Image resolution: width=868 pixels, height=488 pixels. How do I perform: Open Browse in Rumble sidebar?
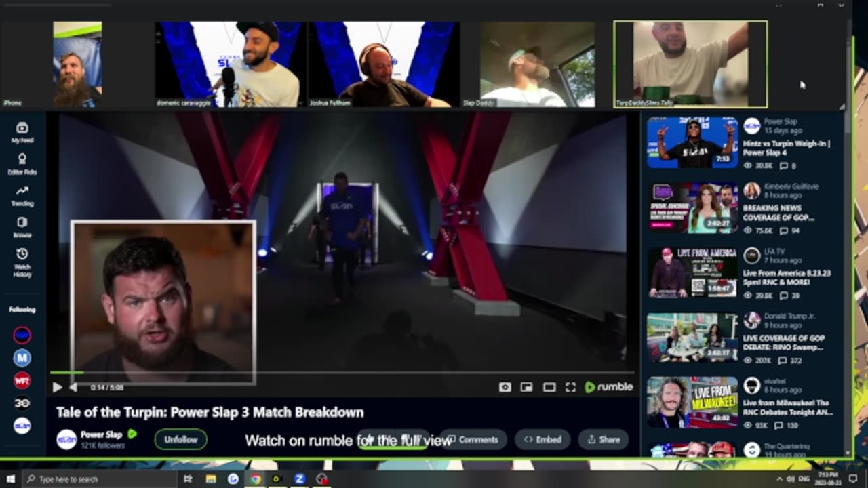tap(22, 227)
